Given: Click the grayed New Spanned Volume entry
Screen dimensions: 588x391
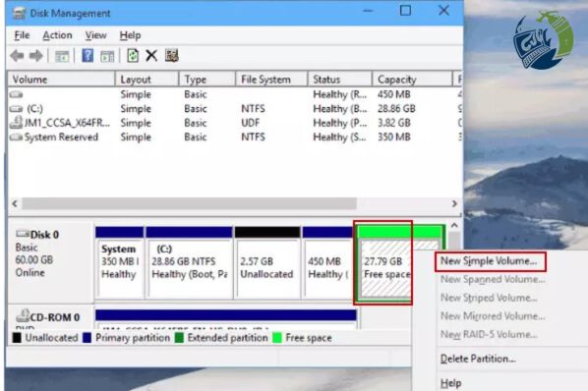Looking at the screenshot, I should [493, 279].
